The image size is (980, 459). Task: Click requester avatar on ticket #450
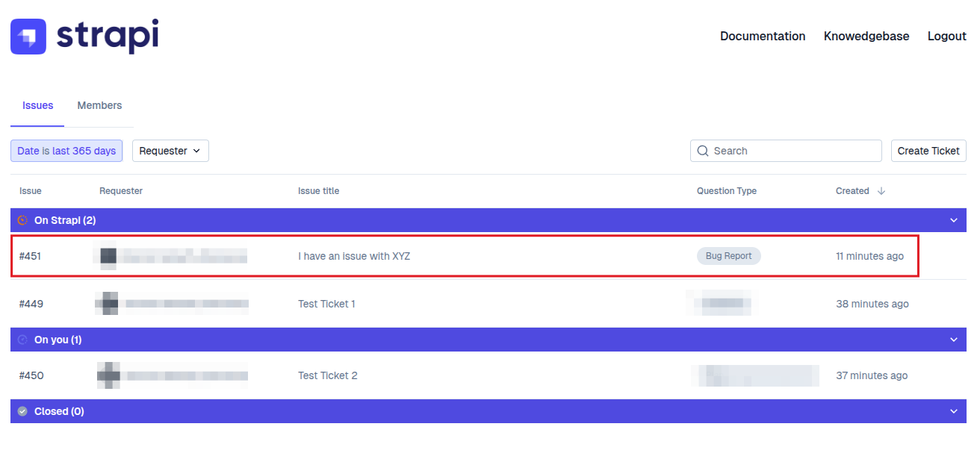click(109, 375)
